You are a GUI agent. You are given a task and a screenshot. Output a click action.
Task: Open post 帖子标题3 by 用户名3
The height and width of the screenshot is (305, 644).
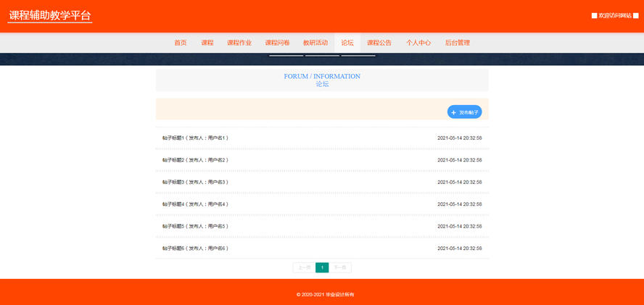(195, 183)
